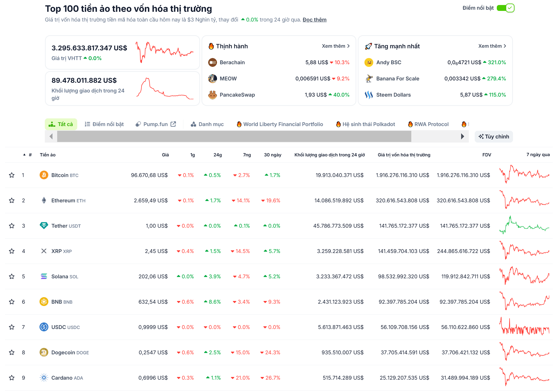Open the 24h volume sparkline chart

coord(165,88)
